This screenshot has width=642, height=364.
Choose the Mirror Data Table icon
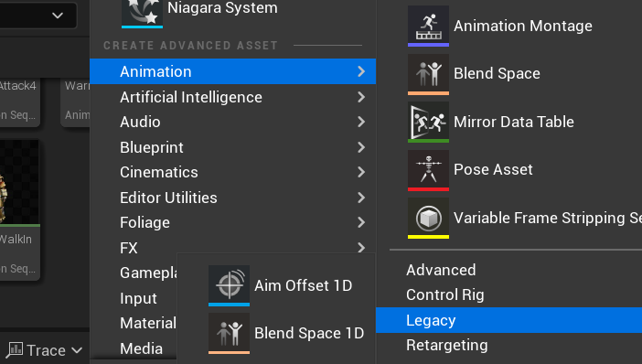pos(428,122)
